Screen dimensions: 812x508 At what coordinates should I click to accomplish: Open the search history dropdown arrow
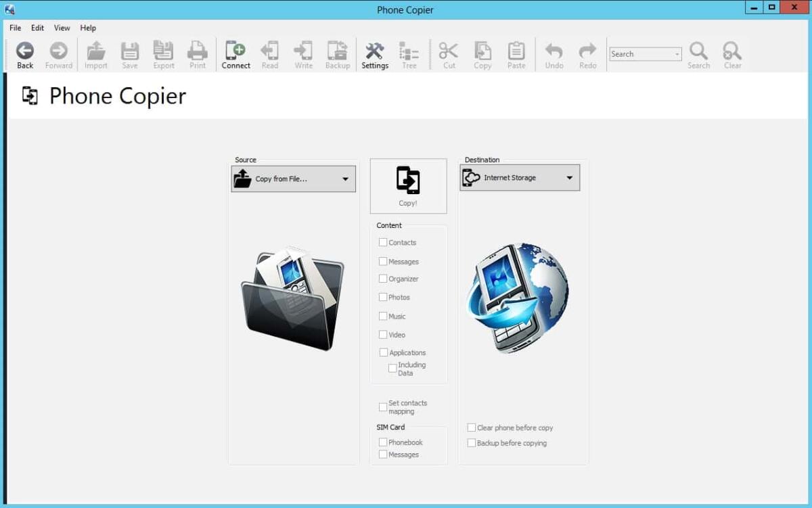675,53
